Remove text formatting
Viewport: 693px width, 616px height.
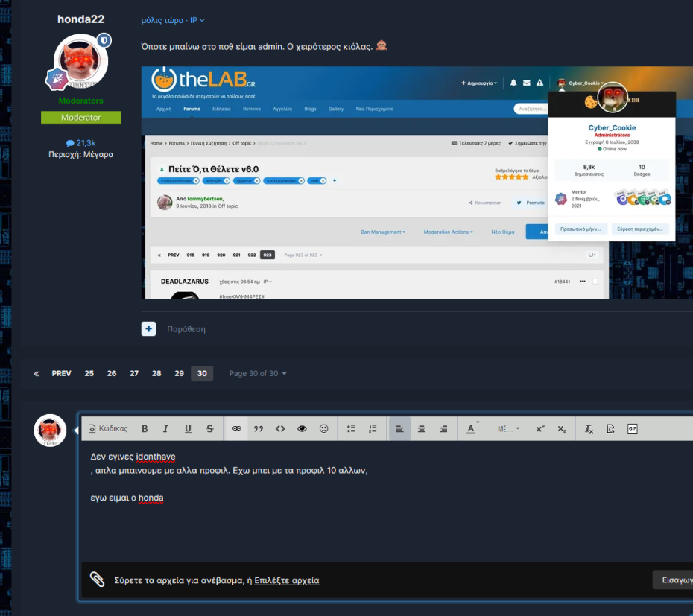click(x=589, y=428)
